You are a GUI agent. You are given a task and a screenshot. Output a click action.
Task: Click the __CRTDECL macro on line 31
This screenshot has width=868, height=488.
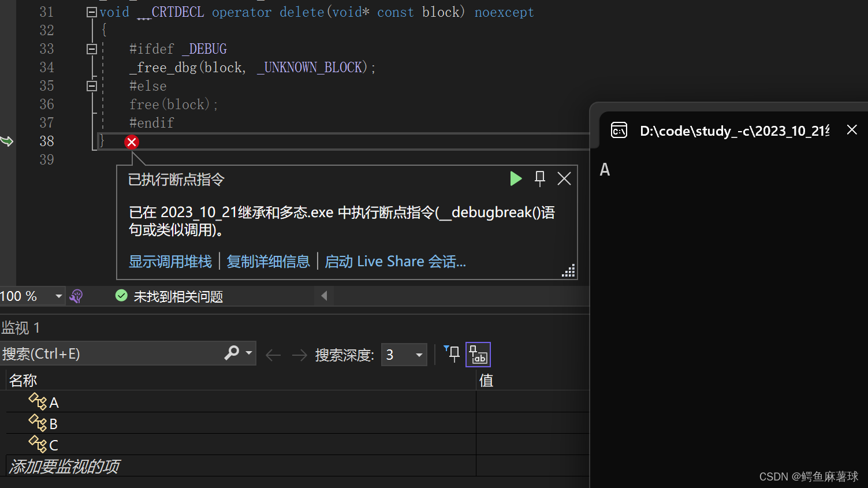170,12
